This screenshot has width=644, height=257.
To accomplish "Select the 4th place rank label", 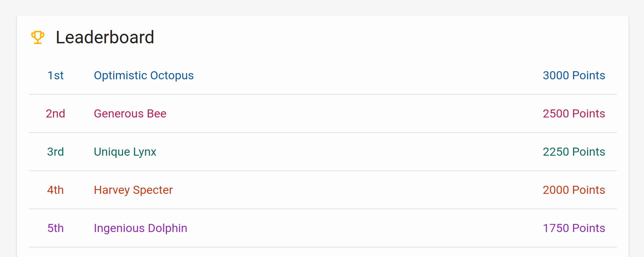I will tap(56, 190).
